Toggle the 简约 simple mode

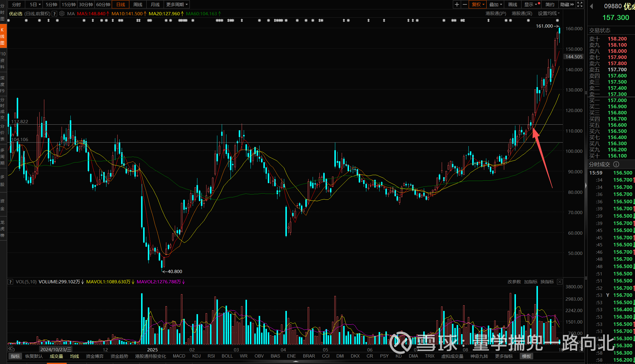[550, 4]
